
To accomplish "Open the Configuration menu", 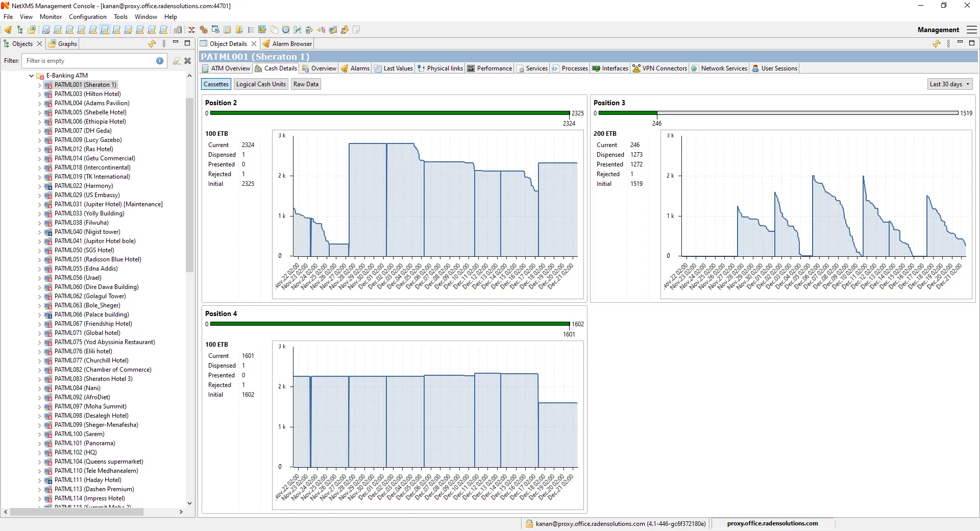I will click(87, 17).
